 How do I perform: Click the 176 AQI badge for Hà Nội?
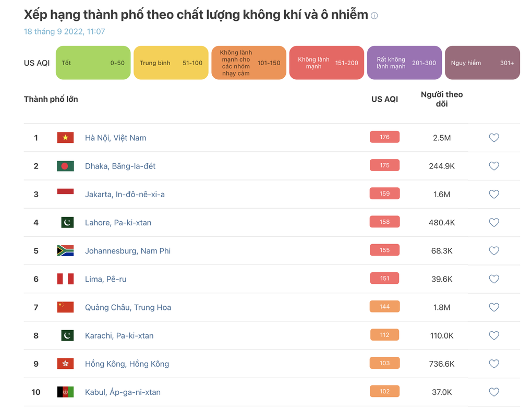[384, 137]
